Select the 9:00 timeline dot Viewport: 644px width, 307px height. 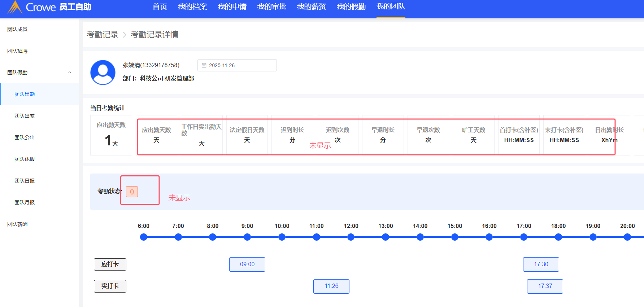point(247,237)
